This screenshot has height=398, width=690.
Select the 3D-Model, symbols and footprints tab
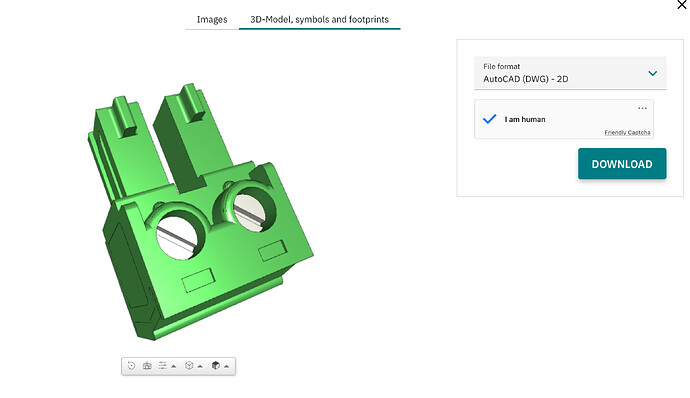(319, 19)
